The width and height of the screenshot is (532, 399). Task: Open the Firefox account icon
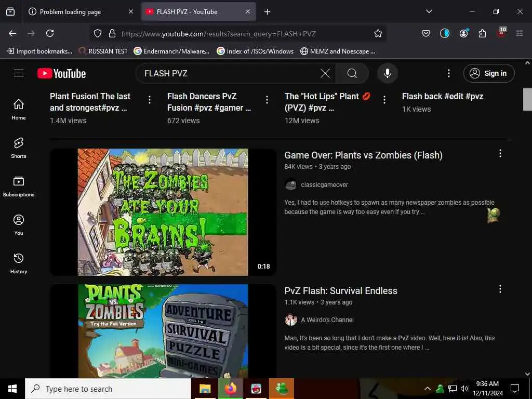click(x=463, y=33)
